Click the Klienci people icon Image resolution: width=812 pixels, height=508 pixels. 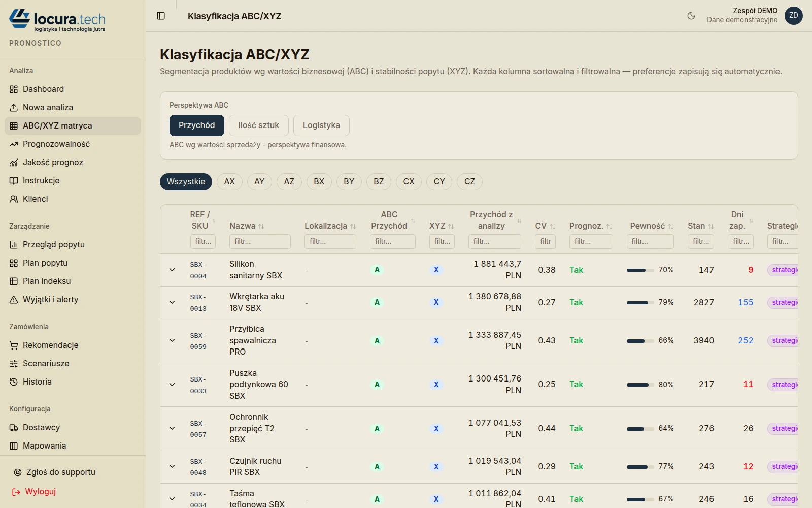[14, 199]
